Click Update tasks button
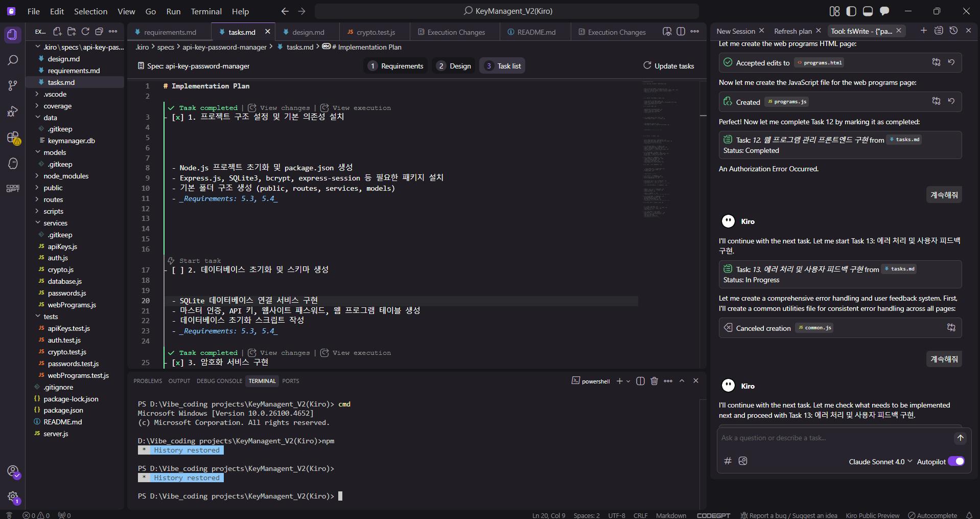The image size is (980, 519). pos(669,66)
